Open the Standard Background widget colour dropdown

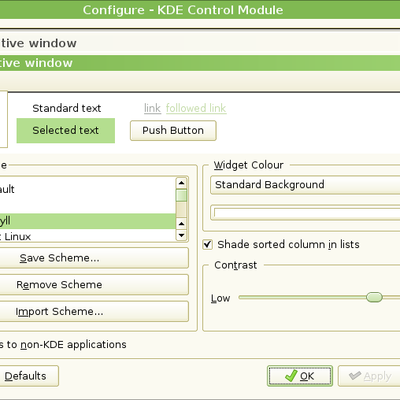click(305, 185)
